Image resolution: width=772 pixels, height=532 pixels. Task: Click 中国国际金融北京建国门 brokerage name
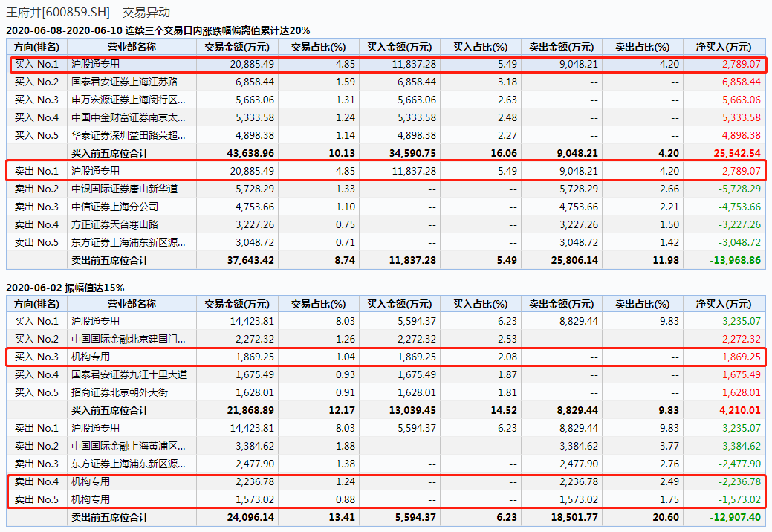123,339
